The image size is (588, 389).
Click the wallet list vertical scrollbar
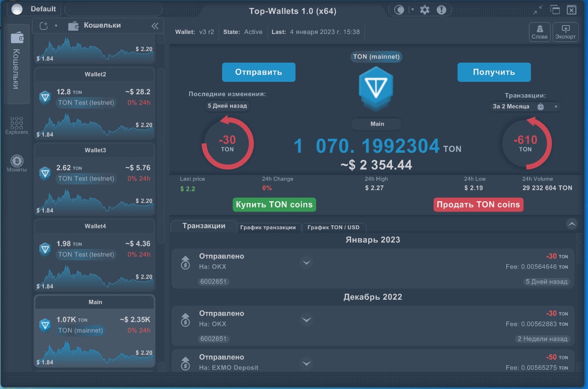tap(161, 155)
